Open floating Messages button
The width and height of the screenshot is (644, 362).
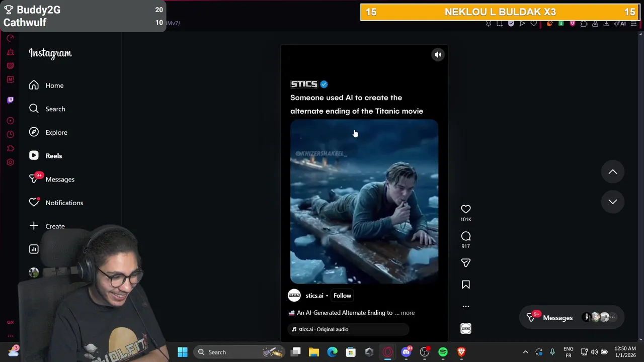click(x=571, y=317)
